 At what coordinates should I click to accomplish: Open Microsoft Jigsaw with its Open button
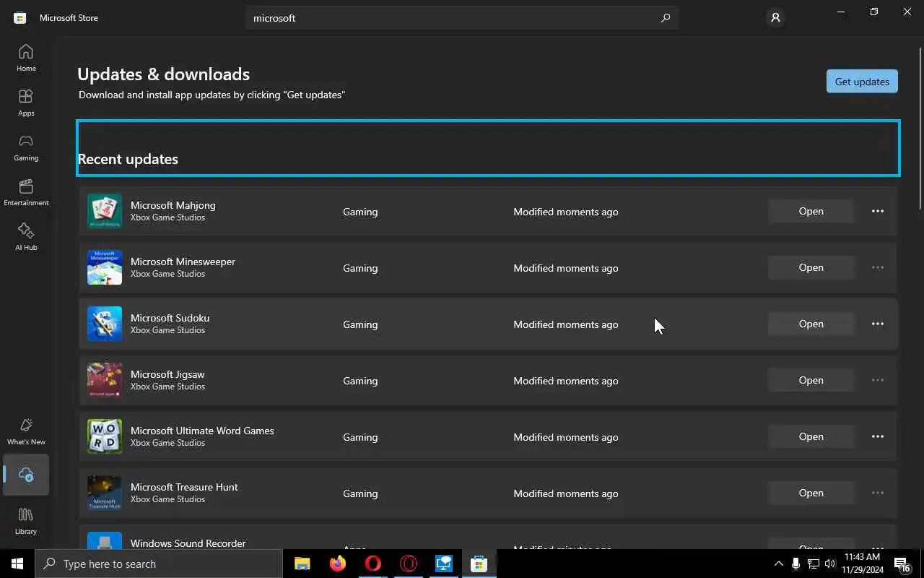[x=811, y=380]
